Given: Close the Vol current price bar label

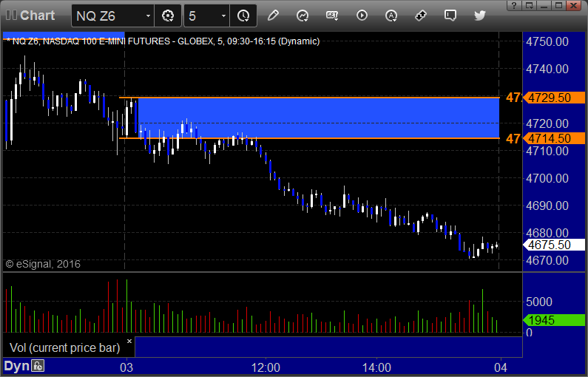Looking at the screenshot, I should [129, 341].
